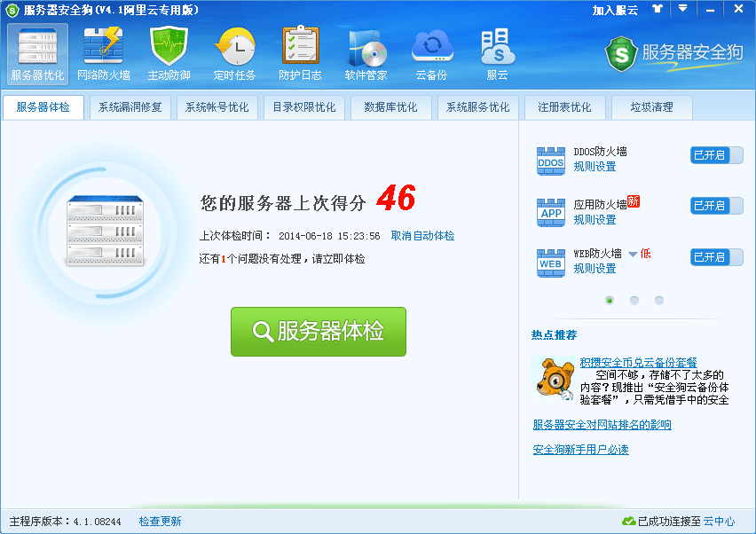The image size is (756, 534).
Task: Open 积攒安全币兑云备份套餐 article link
Action: [x=638, y=363]
